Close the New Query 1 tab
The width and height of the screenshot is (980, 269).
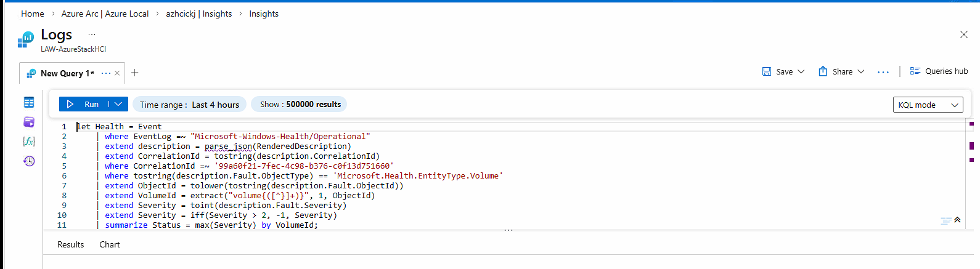(x=117, y=73)
